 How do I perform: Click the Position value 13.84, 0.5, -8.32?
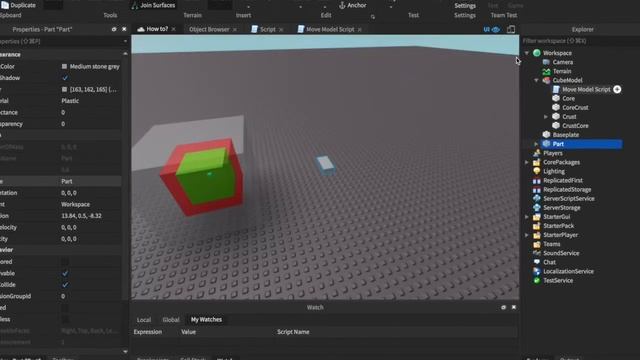click(81, 216)
